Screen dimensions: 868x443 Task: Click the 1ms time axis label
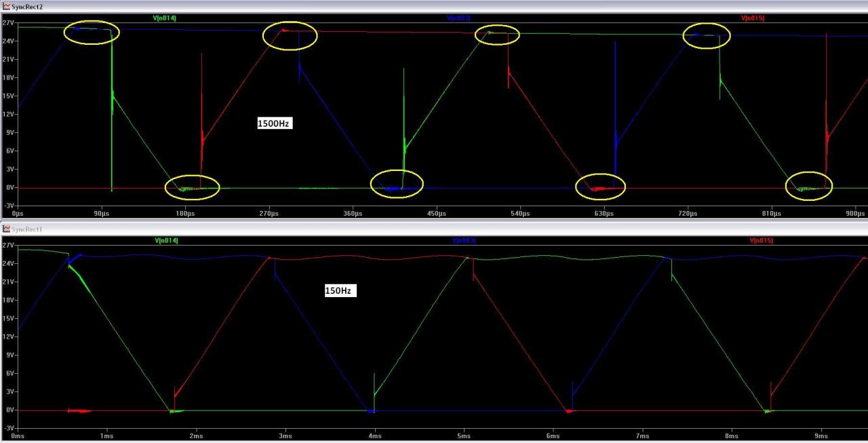click(x=106, y=436)
